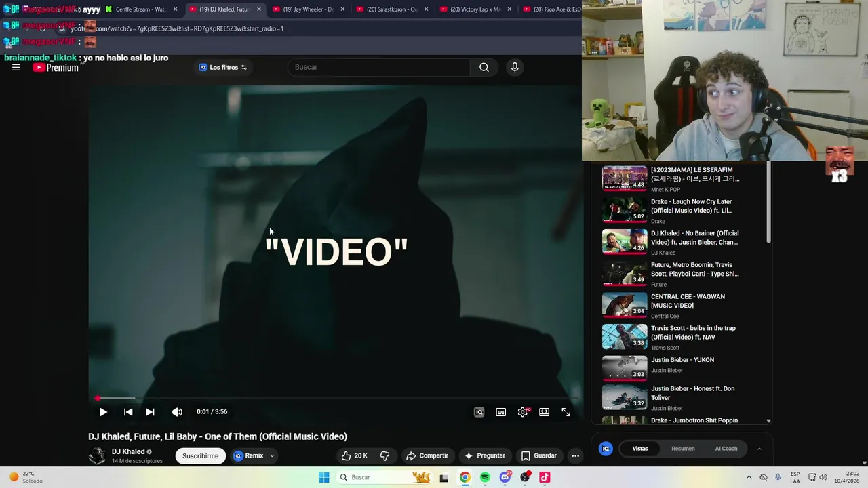Open the Type Shi... video by Future
This screenshot has height=488, width=868.
pos(694,270)
